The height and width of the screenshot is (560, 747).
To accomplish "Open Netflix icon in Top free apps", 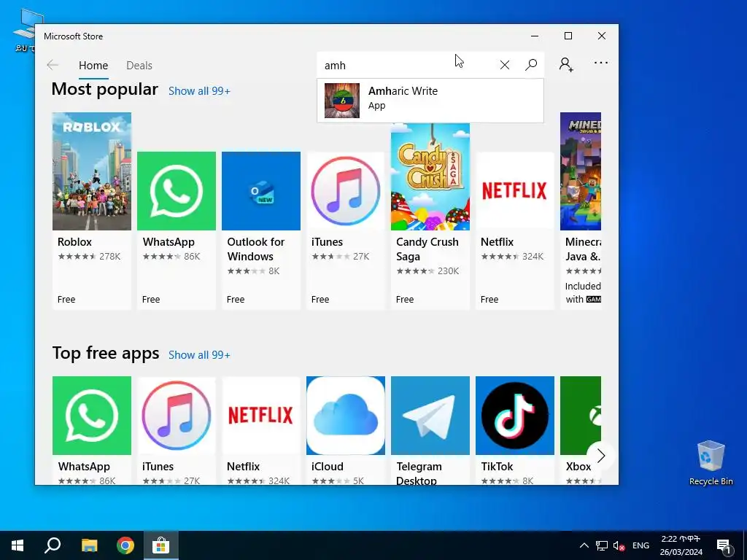I will [x=261, y=416].
